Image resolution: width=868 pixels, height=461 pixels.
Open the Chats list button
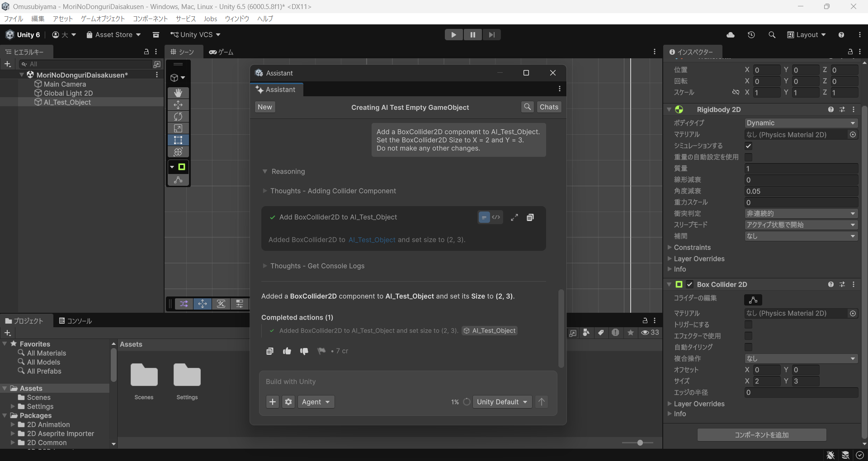click(549, 107)
